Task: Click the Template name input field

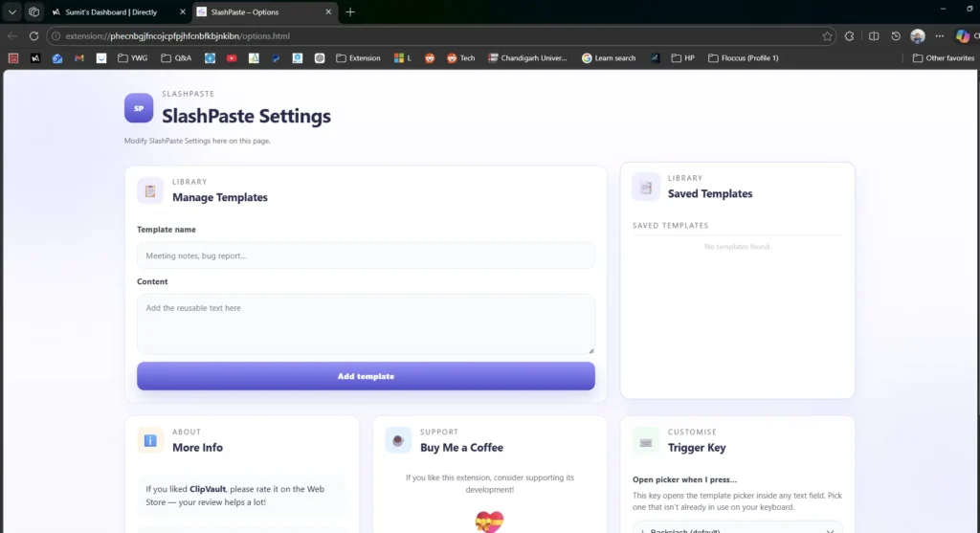Action: (366, 255)
